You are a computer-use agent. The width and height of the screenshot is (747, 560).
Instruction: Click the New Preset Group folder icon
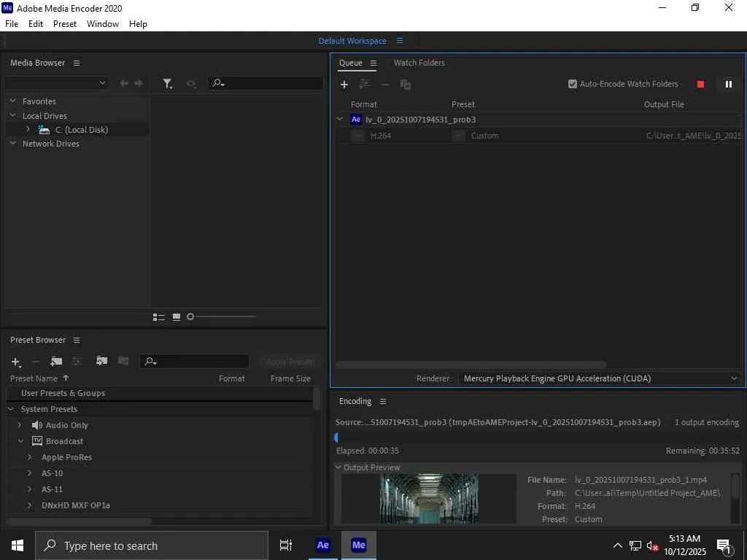pyautogui.click(x=56, y=362)
